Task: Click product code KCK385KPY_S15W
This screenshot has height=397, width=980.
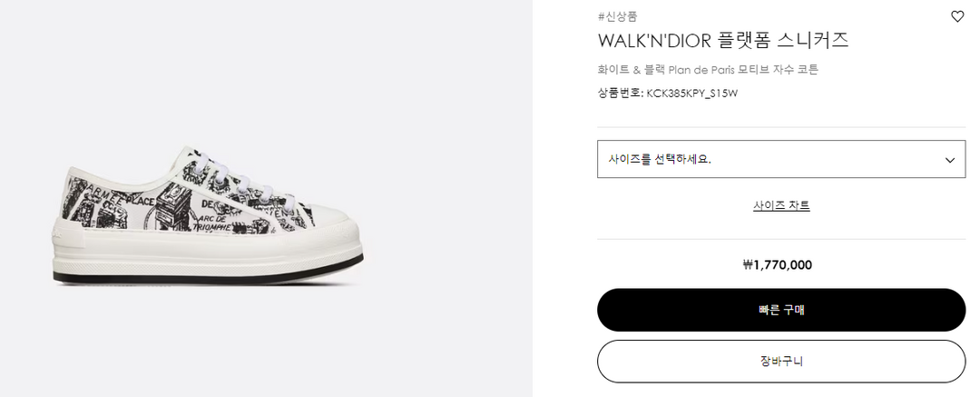Action: pos(691,93)
